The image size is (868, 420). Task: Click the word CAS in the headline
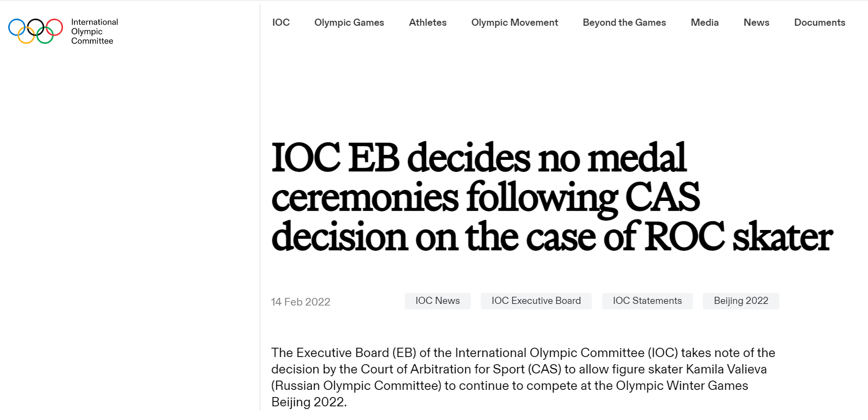(662, 197)
